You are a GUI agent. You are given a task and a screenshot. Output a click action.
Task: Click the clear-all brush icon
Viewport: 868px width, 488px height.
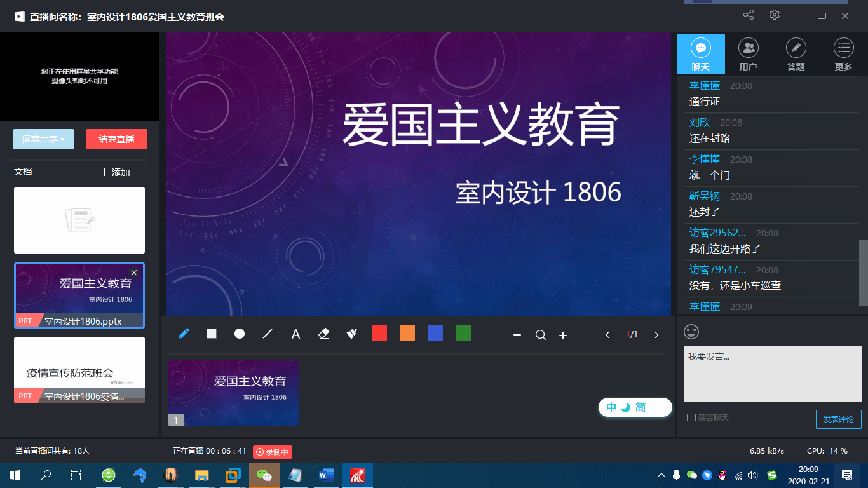[351, 334]
